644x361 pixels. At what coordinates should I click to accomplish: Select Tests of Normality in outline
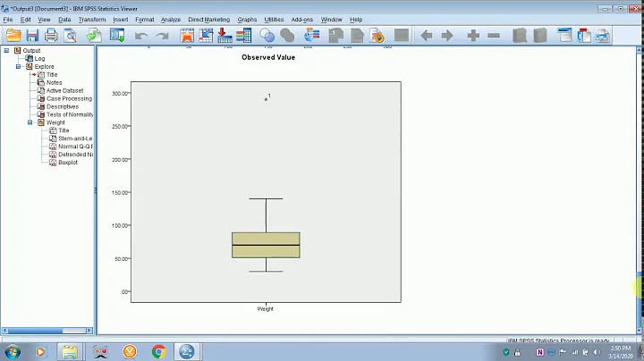[70, 114]
